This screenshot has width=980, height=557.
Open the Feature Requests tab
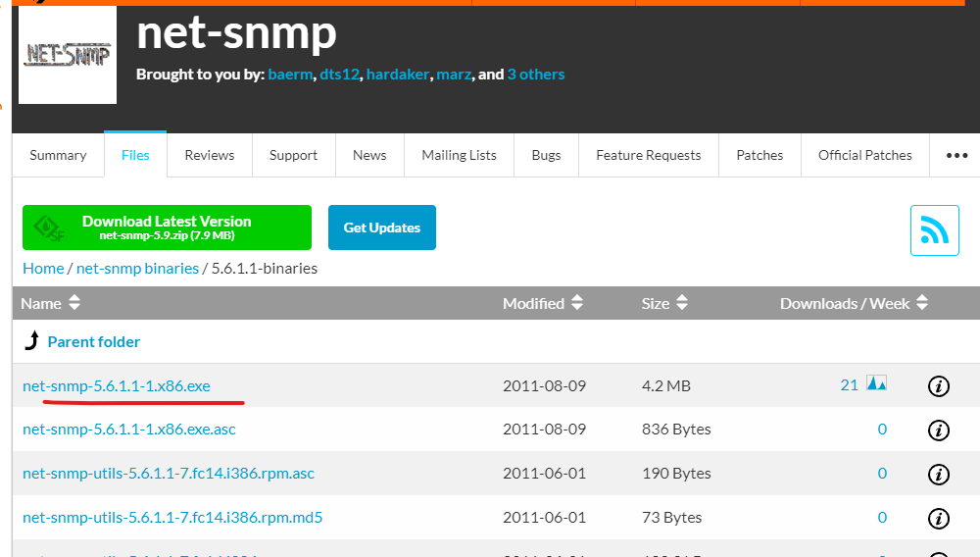click(648, 155)
